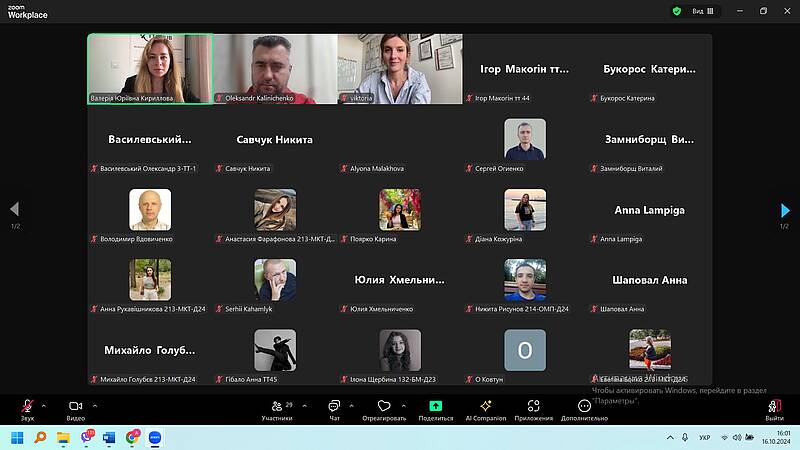The width and height of the screenshot is (800, 450).
Task: Select the Шаповал Анна tile
Action: point(649,280)
